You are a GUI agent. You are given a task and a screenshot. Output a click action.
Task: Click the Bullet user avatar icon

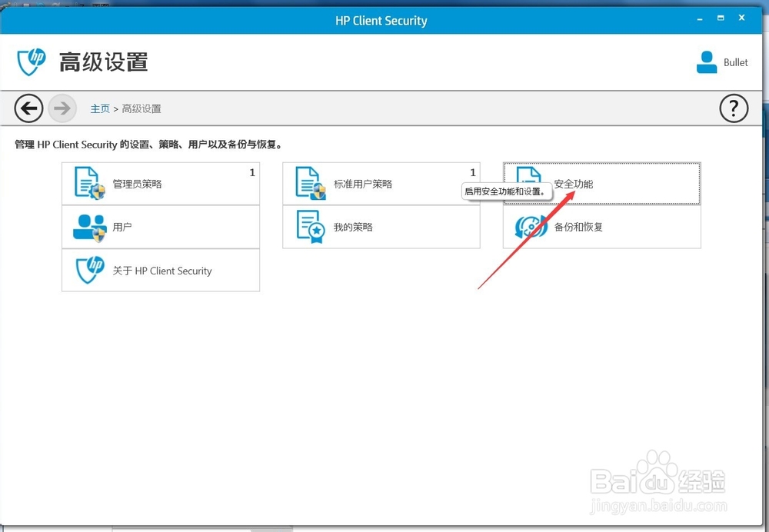pyautogui.click(x=707, y=62)
